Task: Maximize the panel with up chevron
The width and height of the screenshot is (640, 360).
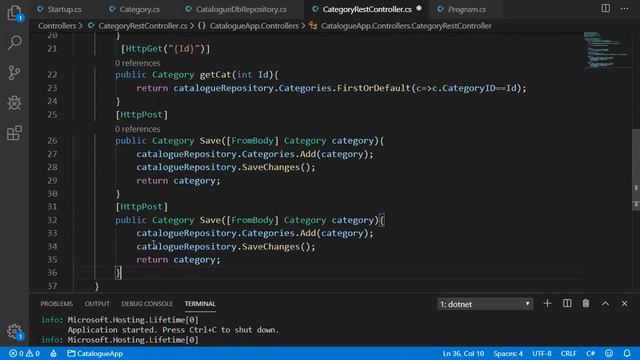Action: tap(605, 304)
